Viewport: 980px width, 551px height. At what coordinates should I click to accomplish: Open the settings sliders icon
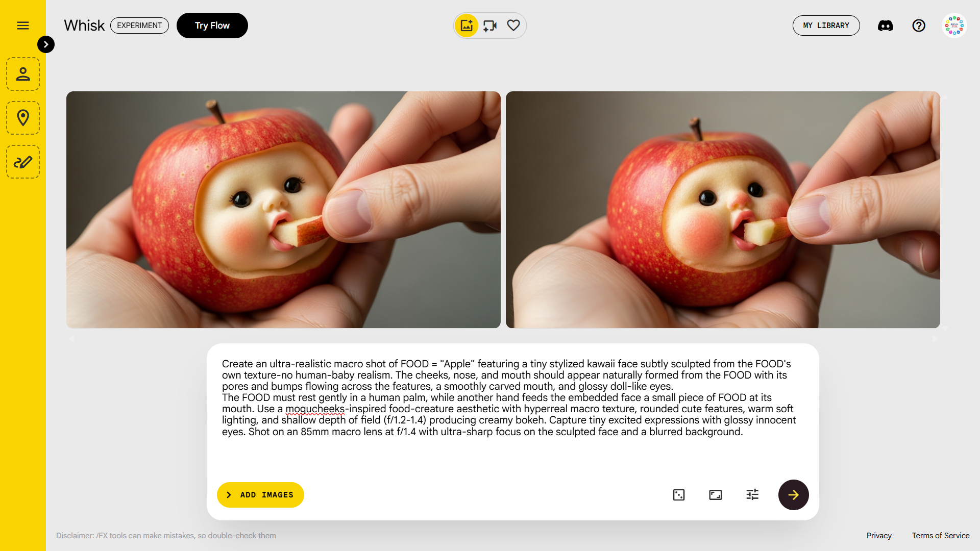pyautogui.click(x=752, y=494)
